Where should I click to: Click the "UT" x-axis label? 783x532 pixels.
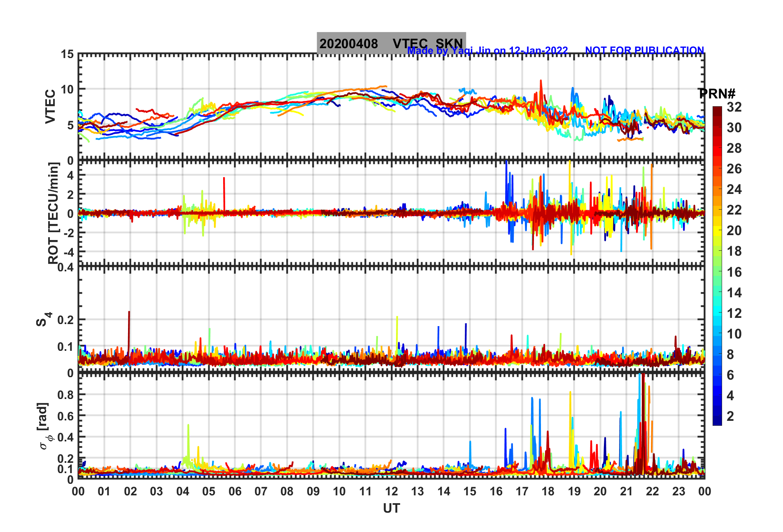tap(391, 509)
